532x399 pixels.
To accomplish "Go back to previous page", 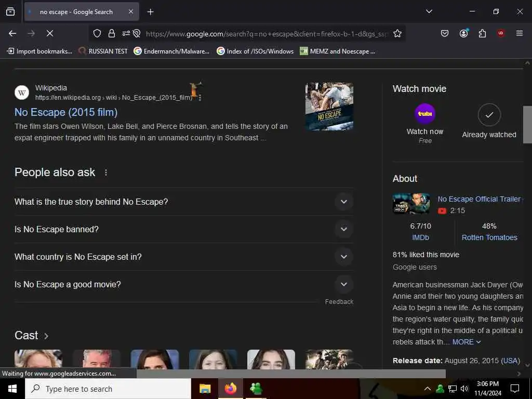I will point(12,33).
